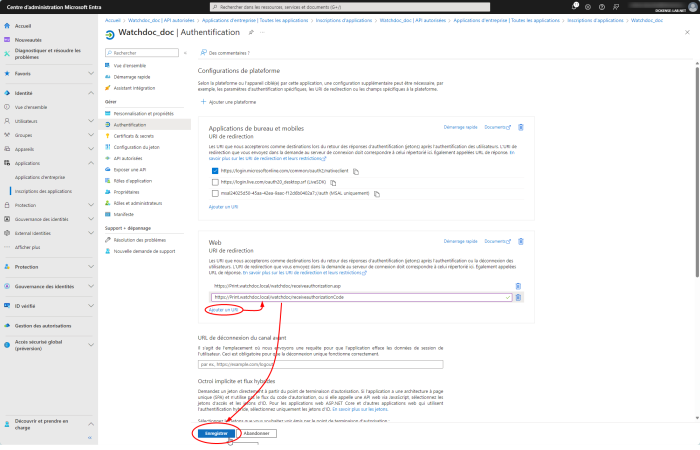Delete the desktop and mobile applications platform
Viewport: 700px width, 450px height.
click(x=520, y=128)
